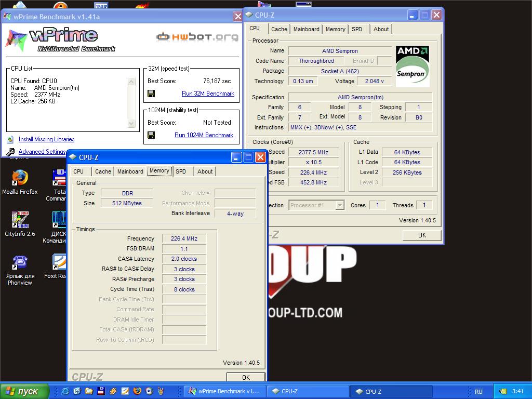Click scroll up arrow in CPU List

tap(131, 82)
